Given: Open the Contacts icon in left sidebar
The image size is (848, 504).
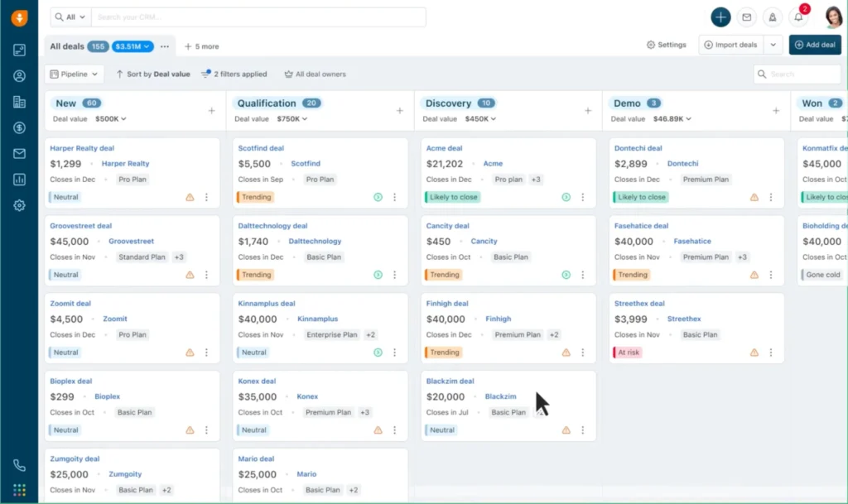Looking at the screenshot, I should 19,76.
